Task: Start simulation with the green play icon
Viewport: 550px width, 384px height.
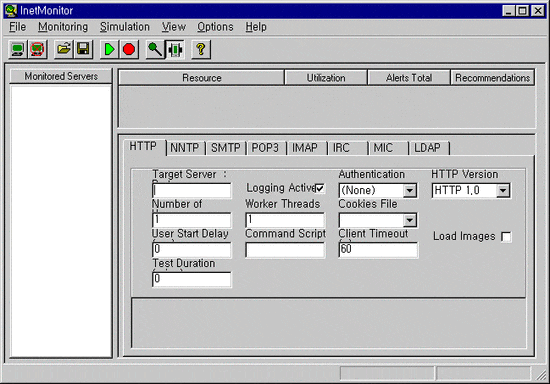Action: coord(109,49)
